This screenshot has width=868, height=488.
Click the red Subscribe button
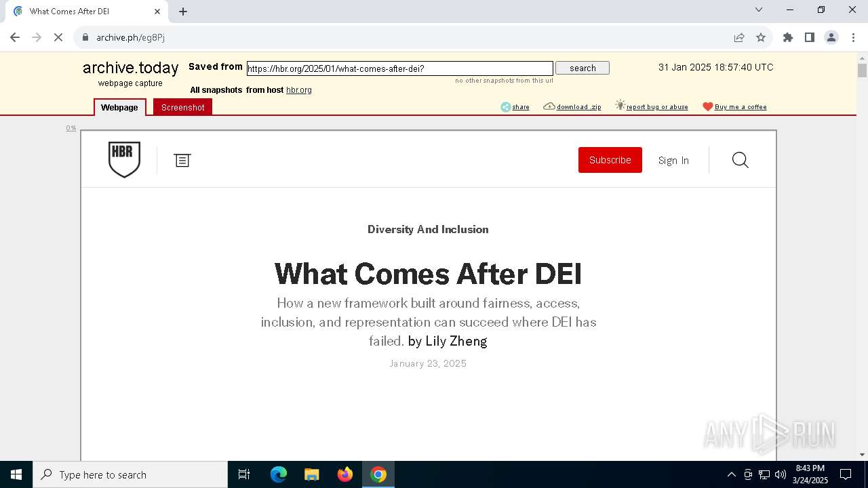(610, 160)
